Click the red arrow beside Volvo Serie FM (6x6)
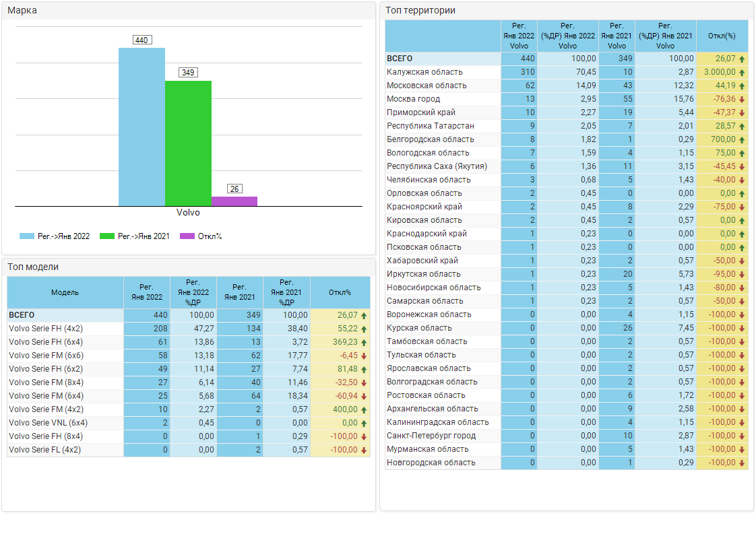756x534 pixels. pos(364,356)
